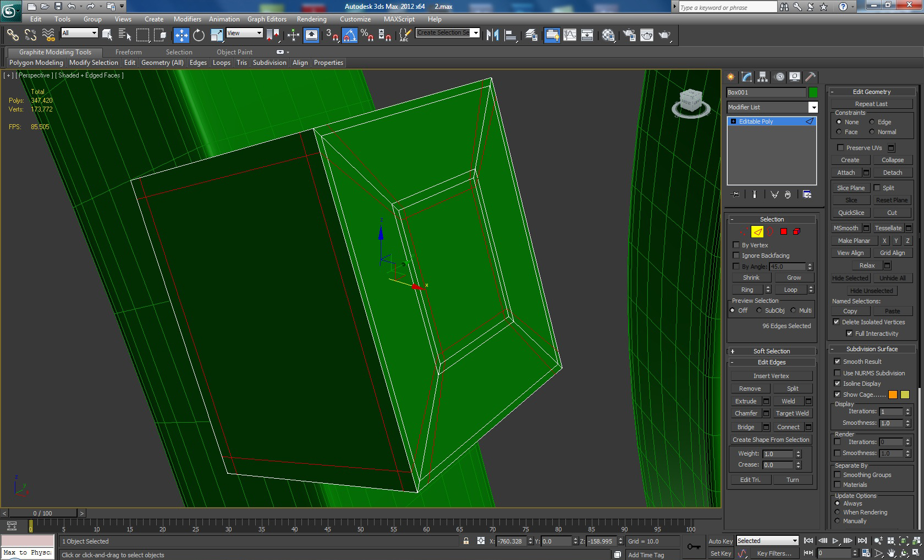Open the Material Editor icon
The height and width of the screenshot is (560, 924).
click(608, 35)
